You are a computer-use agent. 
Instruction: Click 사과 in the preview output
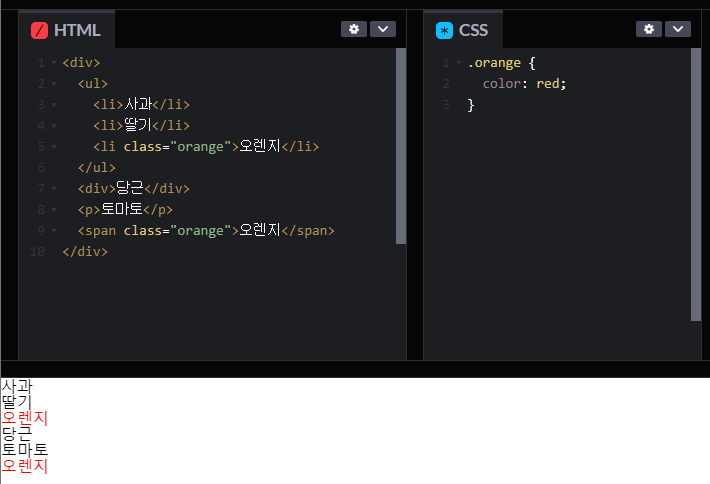[17, 386]
